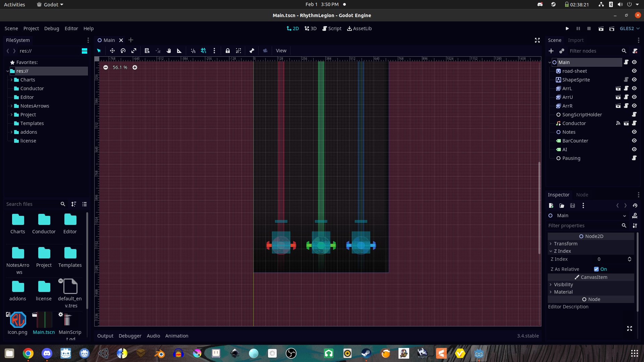
Task: Open Main.tscn from the FileSystem thumbnails
Action: click(x=44, y=320)
